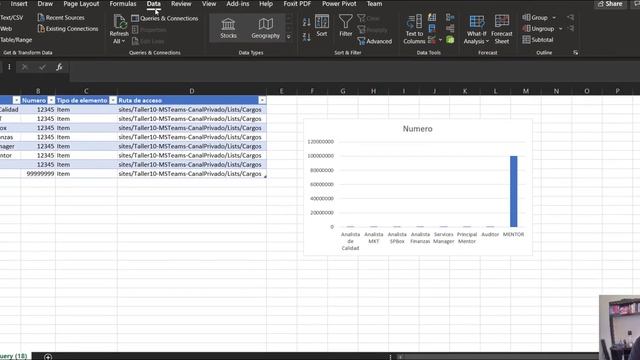Viewport: 640px width, 360px height.
Task: Click Recent Sources
Action: click(61, 18)
